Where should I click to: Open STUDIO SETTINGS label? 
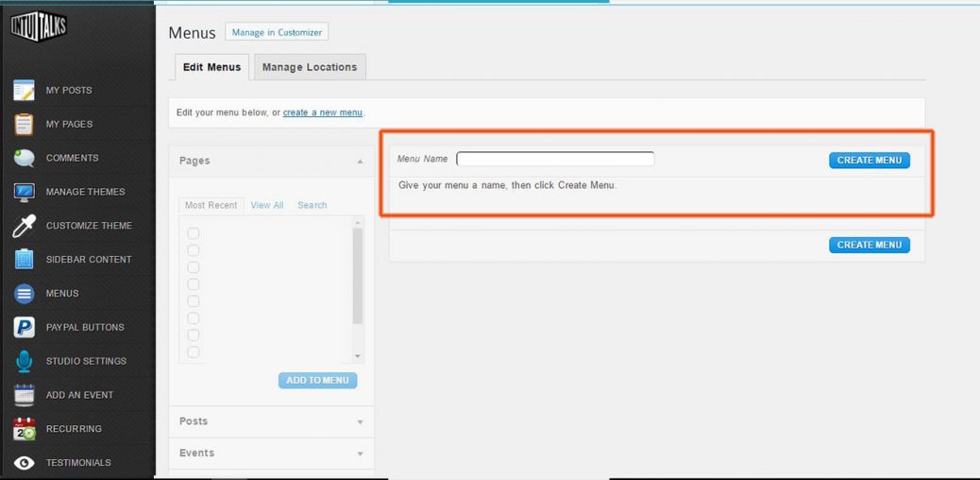pyautogui.click(x=86, y=361)
